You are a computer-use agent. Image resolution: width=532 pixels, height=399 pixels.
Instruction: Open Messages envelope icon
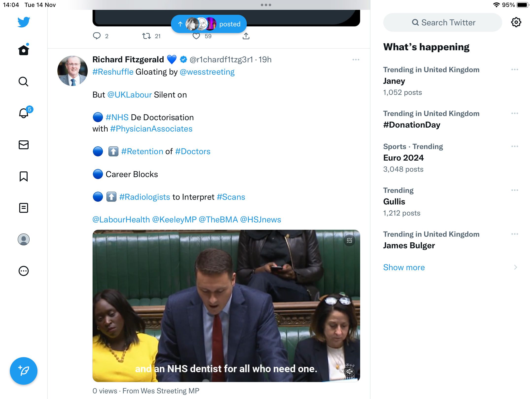(24, 145)
